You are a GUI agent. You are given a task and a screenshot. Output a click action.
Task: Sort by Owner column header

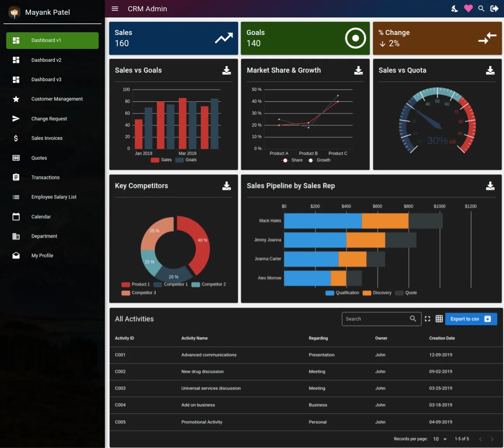[x=381, y=338]
